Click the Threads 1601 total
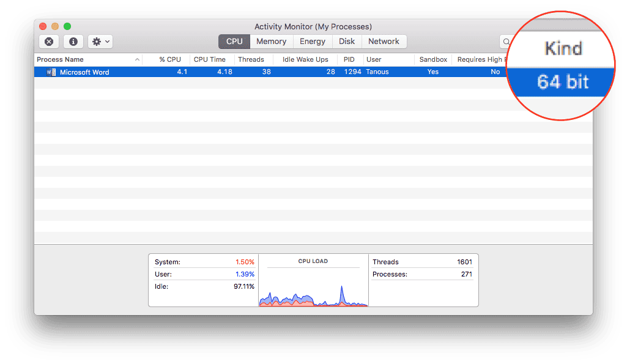The image size is (627, 364). 422,262
